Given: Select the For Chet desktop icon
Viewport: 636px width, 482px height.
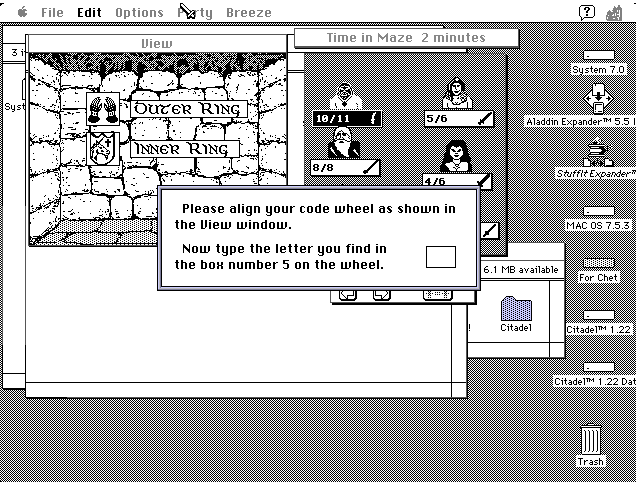Looking at the screenshot, I should coord(599,263).
